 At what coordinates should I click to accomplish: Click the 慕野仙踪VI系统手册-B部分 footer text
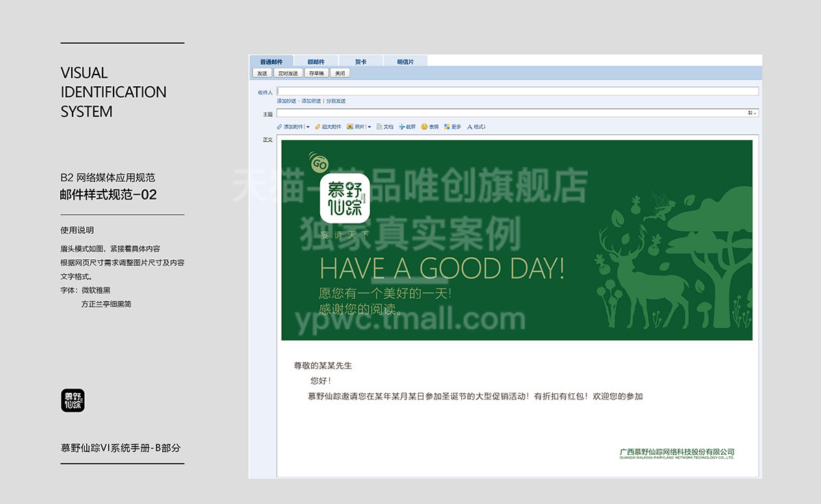pyautogui.click(x=121, y=449)
